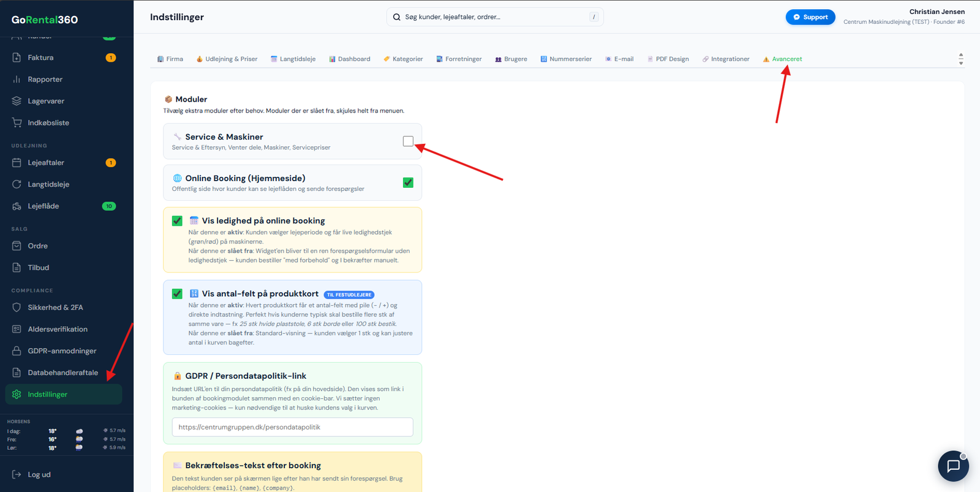Viewport: 980px width, 492px height.
Task: Click the Indstillinger gear icon
Action: coord(17,394)
